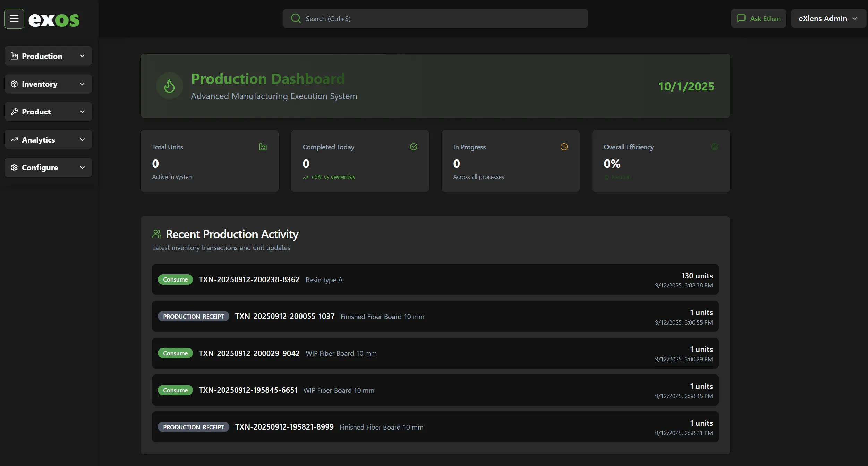Select the PRODUCTION_RECEIPT tag for TXN-20250912-200055-1037
The width and height of the screenshot is (868, 466).
pos(193,316)
